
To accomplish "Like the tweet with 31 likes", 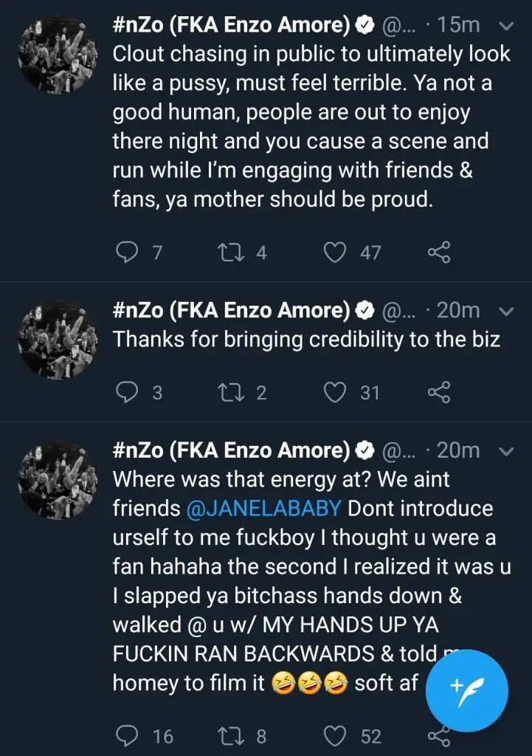I will [x=336, y=392].
